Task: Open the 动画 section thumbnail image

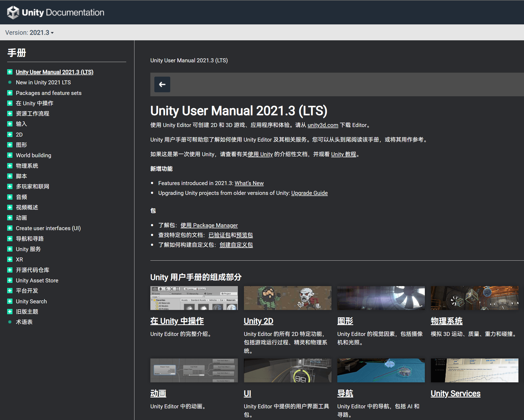Action: coord(194,370)
